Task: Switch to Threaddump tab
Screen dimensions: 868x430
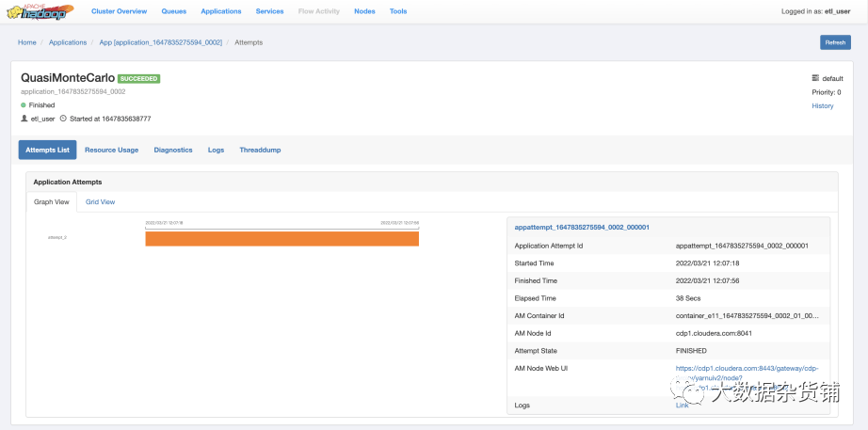Action: click(x=260, y=150)
